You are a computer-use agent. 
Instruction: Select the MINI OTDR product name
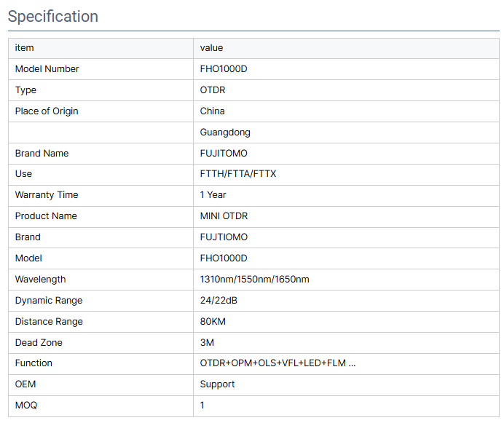pyautogui.click(x=224, y=216)
